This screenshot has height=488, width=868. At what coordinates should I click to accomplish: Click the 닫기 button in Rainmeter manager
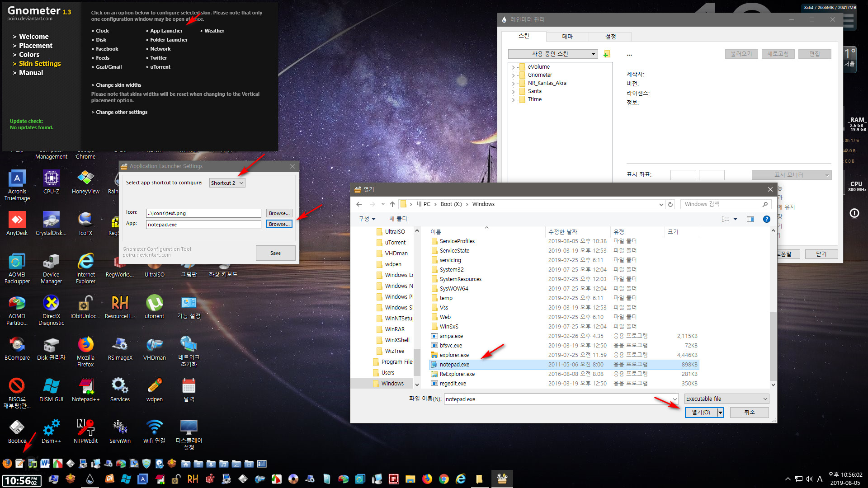click(821, 254)
